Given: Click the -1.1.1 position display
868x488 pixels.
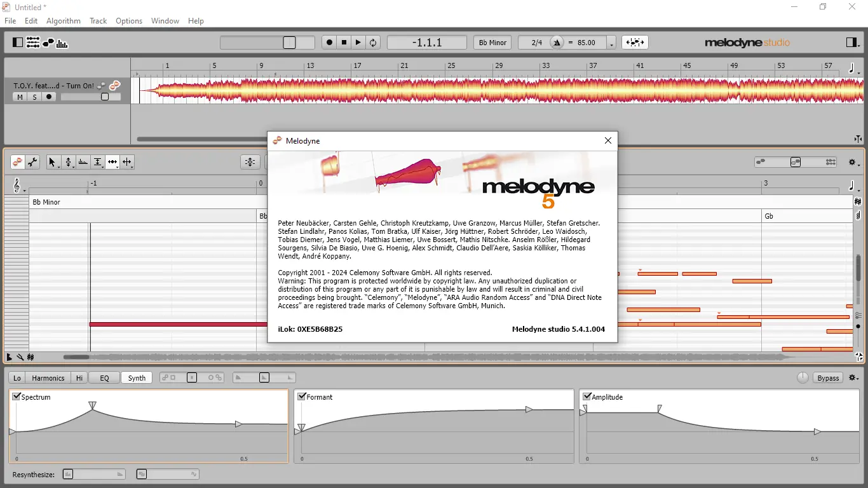Looking at the screenshot, I should 427,43.
